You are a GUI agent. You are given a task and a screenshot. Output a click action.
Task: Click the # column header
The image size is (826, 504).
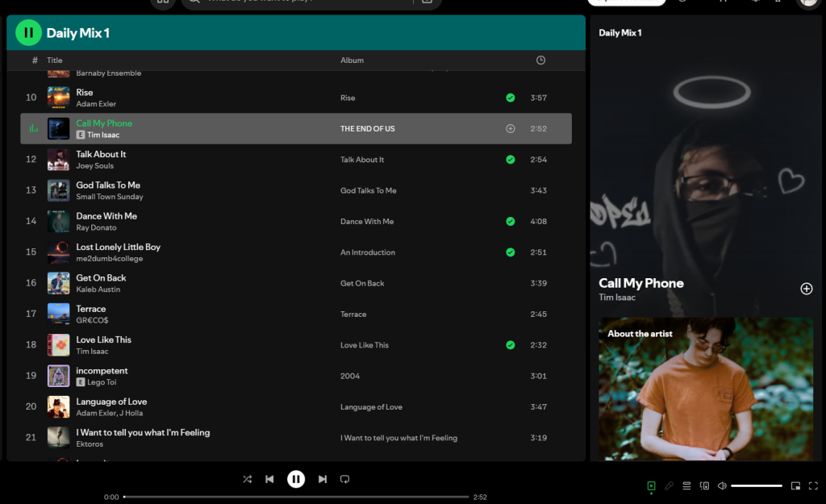pos(35,60)
